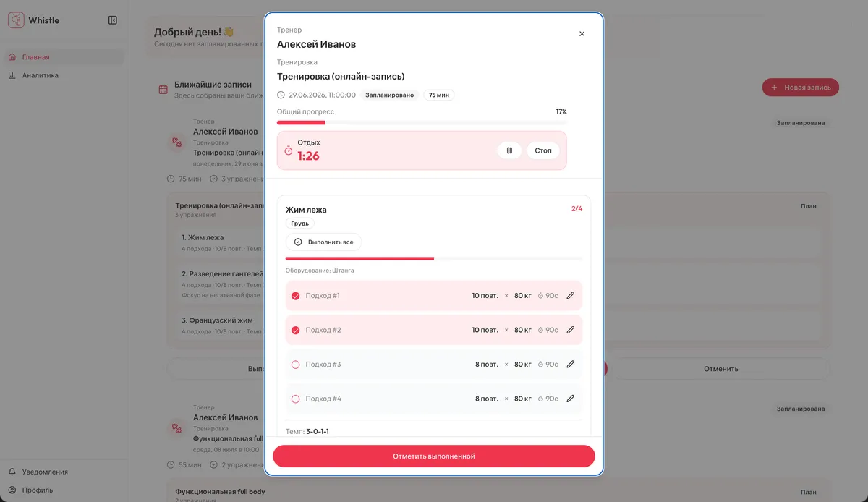Click the 90с rest time on Подход #3
Image resolution: width=868 pixels, height=502 pixels.
pyautogui.click(x=548, y=365)
